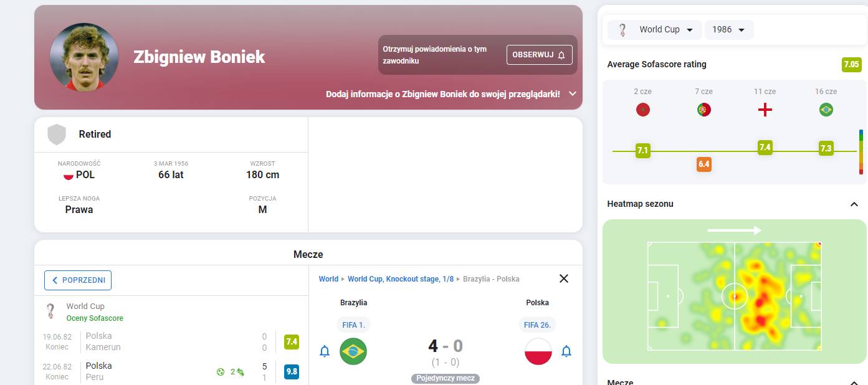Click OBSERWUJ to follow the player

click(539, 55)
